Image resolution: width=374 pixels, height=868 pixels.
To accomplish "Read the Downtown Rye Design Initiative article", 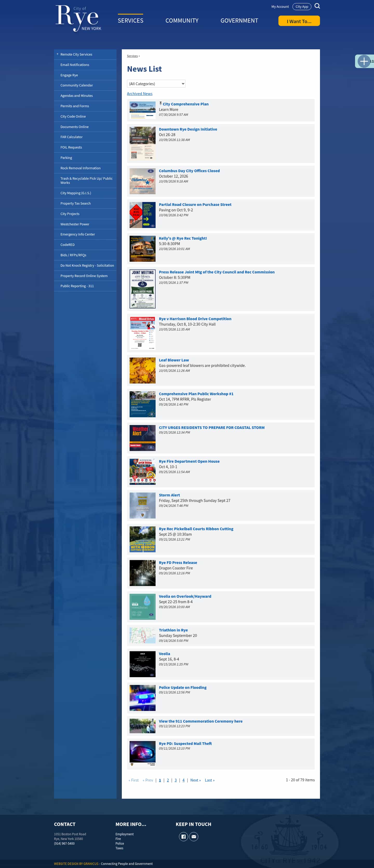I will (188, 129).
